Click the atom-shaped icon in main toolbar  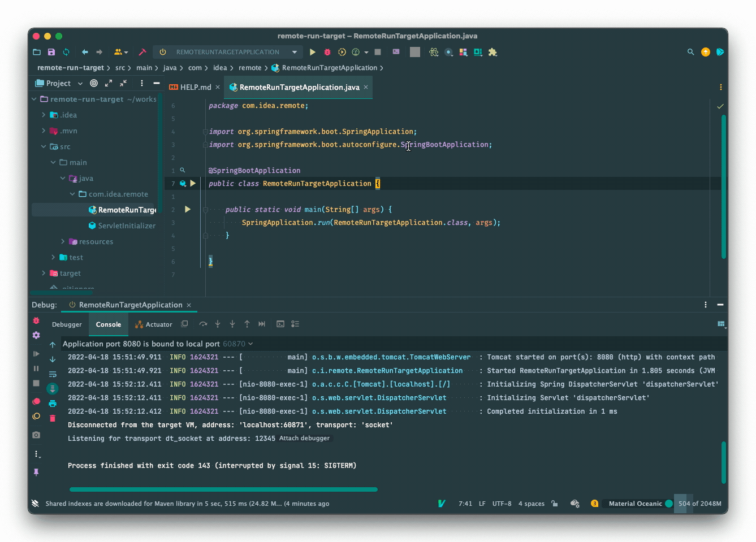pyautogui.click(x=434, y=52)
